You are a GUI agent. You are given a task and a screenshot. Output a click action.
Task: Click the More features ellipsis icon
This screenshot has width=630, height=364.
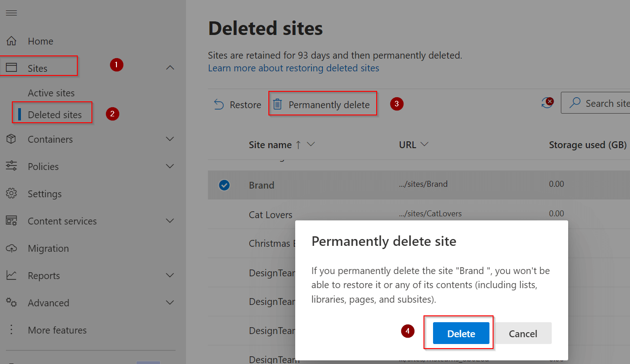[x=11, y=330]
